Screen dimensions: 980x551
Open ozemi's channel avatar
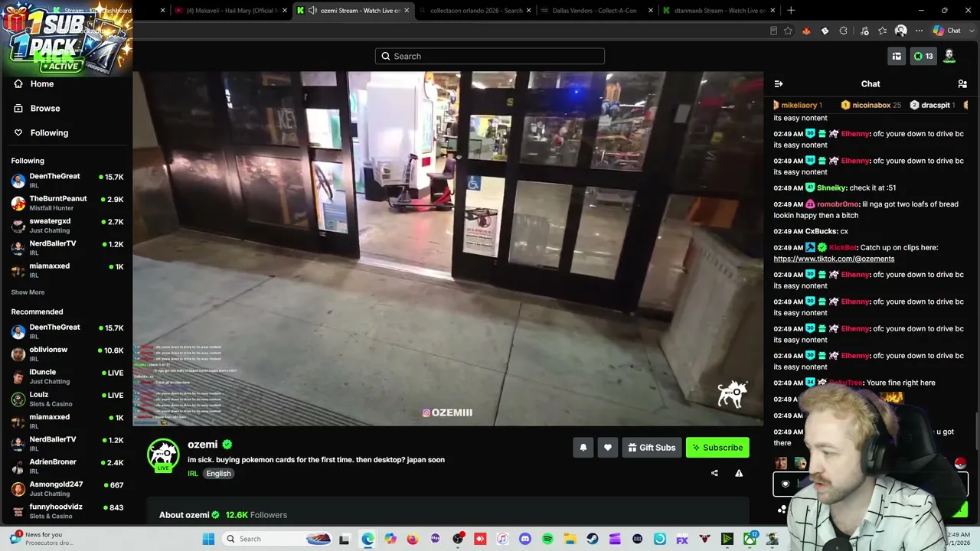163,455
